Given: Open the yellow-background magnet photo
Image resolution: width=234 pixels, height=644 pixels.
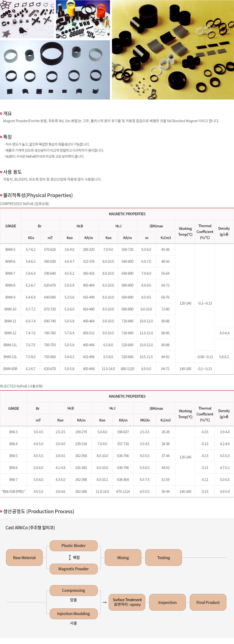Looking at the screenshot, I should [x=173, y=50].
